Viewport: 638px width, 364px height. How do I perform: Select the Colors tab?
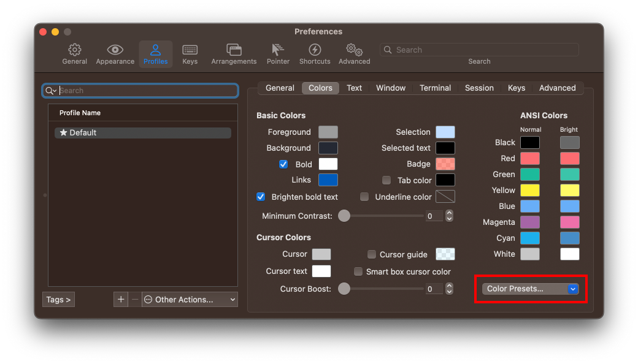(320, 88)
